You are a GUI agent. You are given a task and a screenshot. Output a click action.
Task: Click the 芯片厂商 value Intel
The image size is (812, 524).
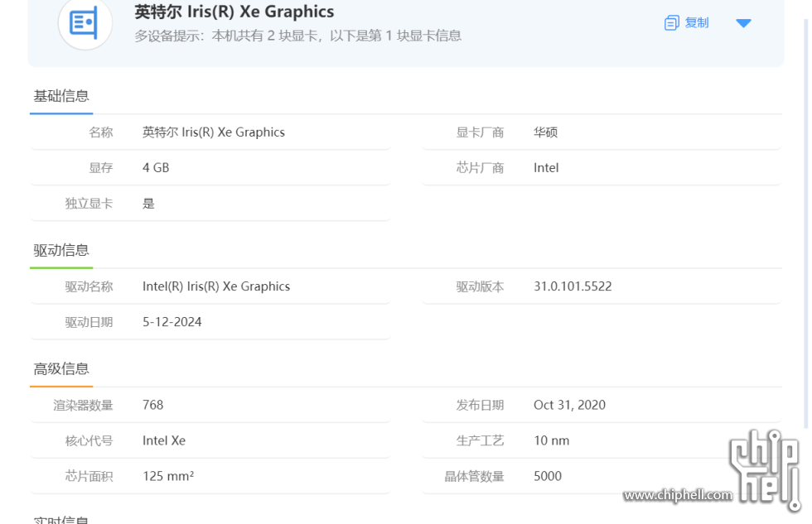(546, 167)
